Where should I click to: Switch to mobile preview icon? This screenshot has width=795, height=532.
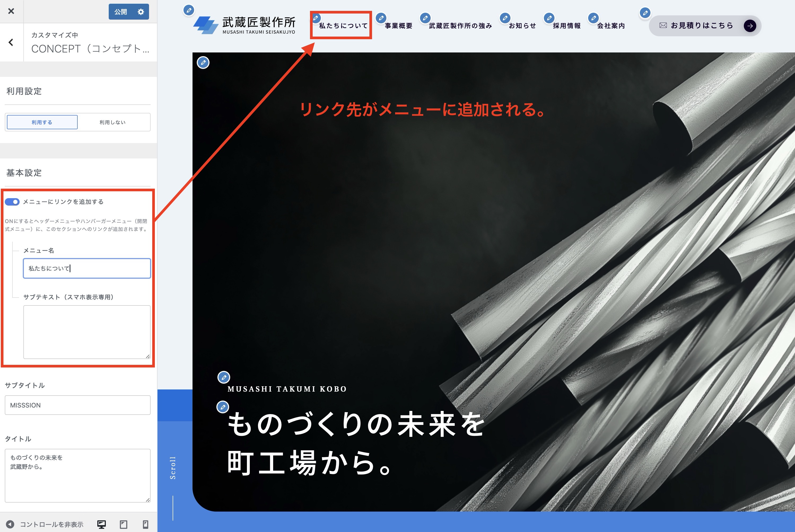[145, 525]
